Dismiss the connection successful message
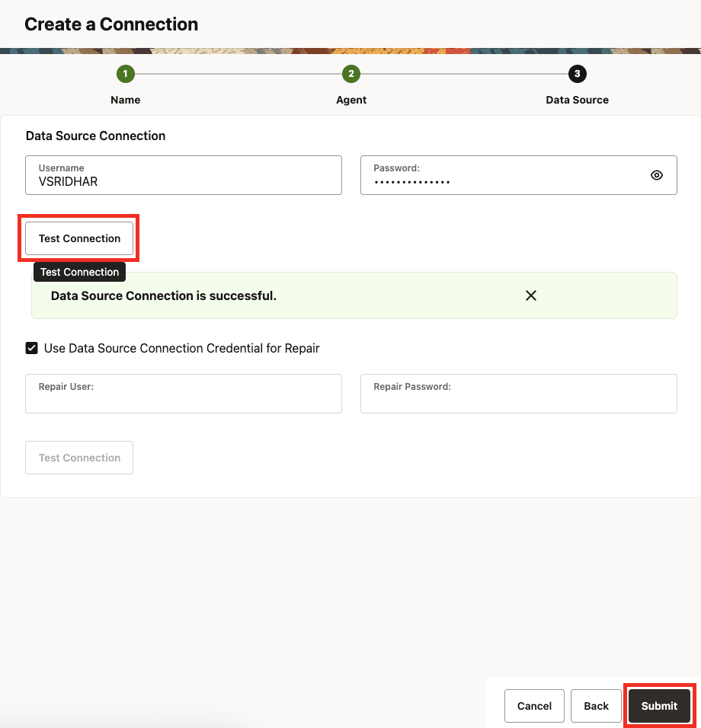Viewport: 701px width, 728px height. (531, 295)
